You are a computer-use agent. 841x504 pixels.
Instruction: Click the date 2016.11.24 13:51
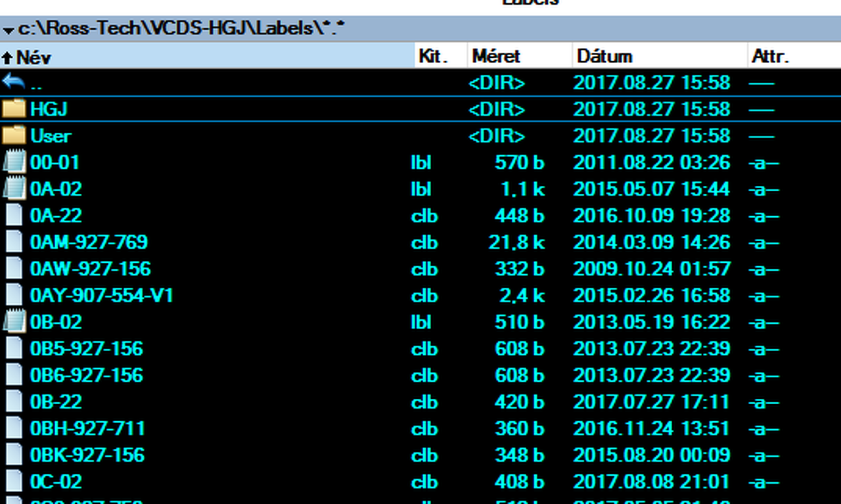pyautogui.click(x=652, y=428)
